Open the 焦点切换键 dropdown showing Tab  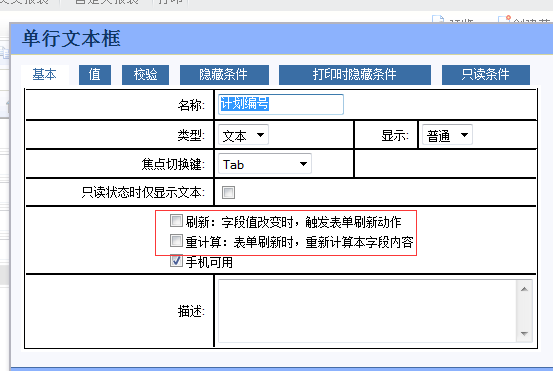265,164
